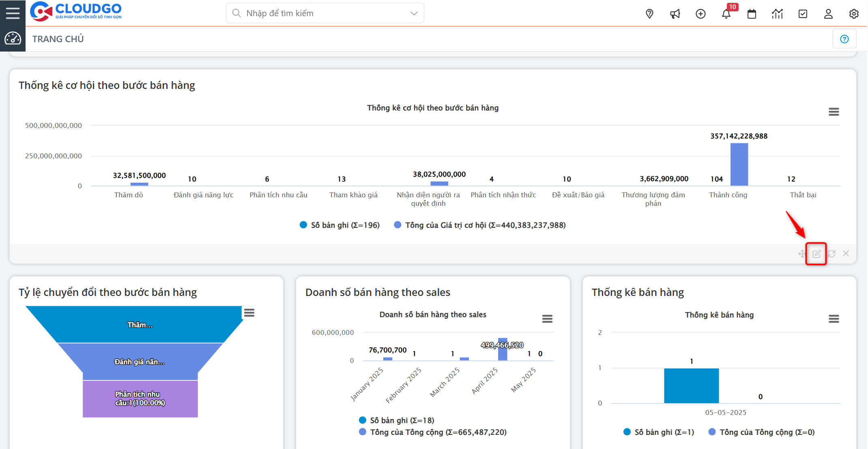Open the hamburger main menu

pos(13,13)
